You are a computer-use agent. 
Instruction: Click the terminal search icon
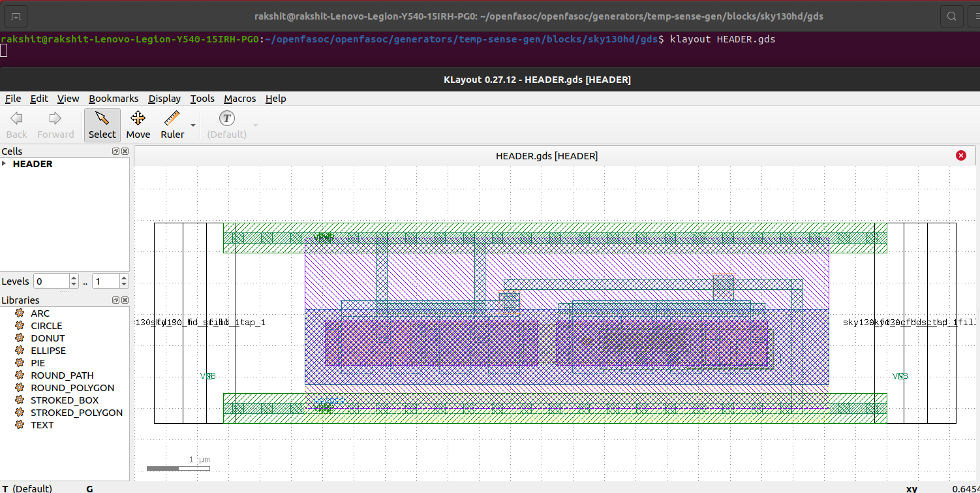pyautogui.click(x=952, y=16)
